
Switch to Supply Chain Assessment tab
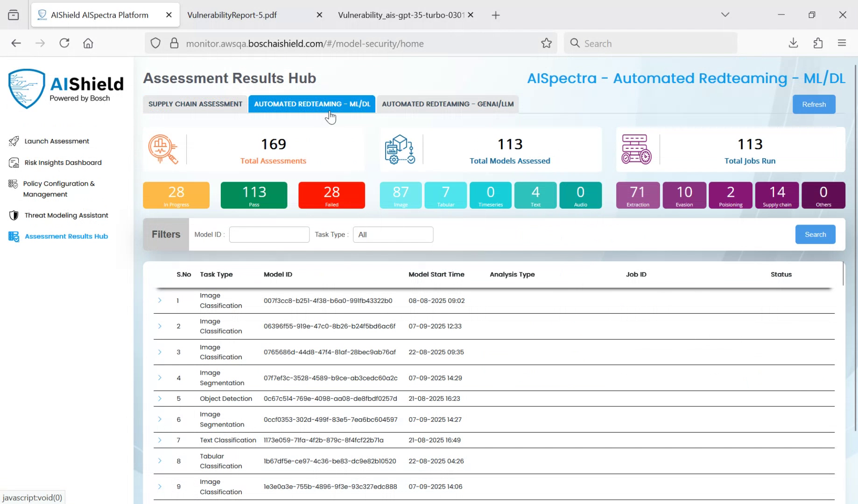[x=195, y=104]
